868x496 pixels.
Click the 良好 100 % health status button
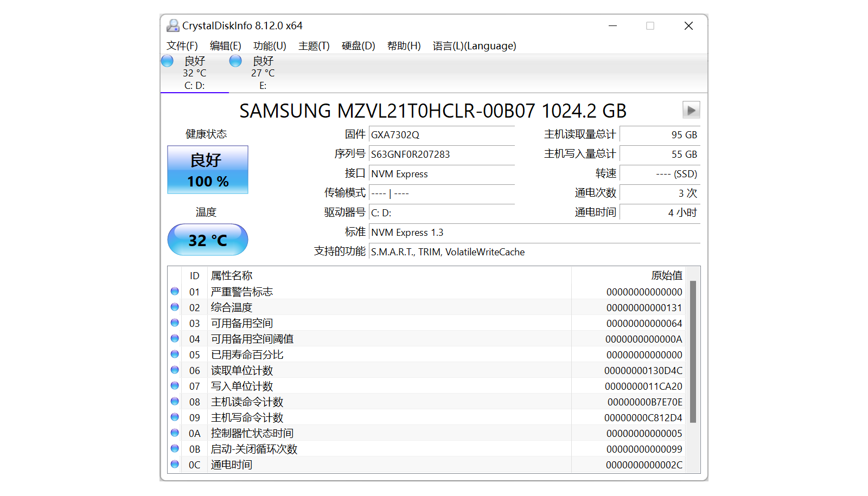tap(208, 170)
